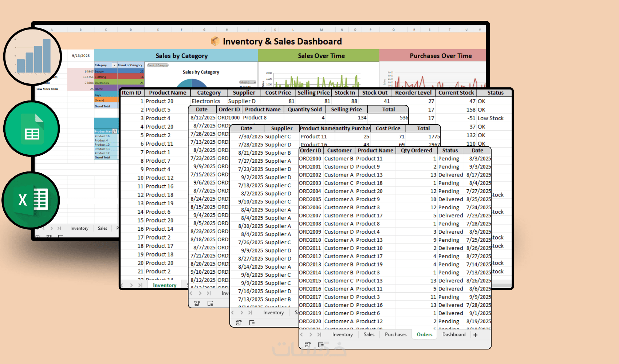Click the green Excel logo icon
This screenshot has width=619, height=364.
click(31, 200)
